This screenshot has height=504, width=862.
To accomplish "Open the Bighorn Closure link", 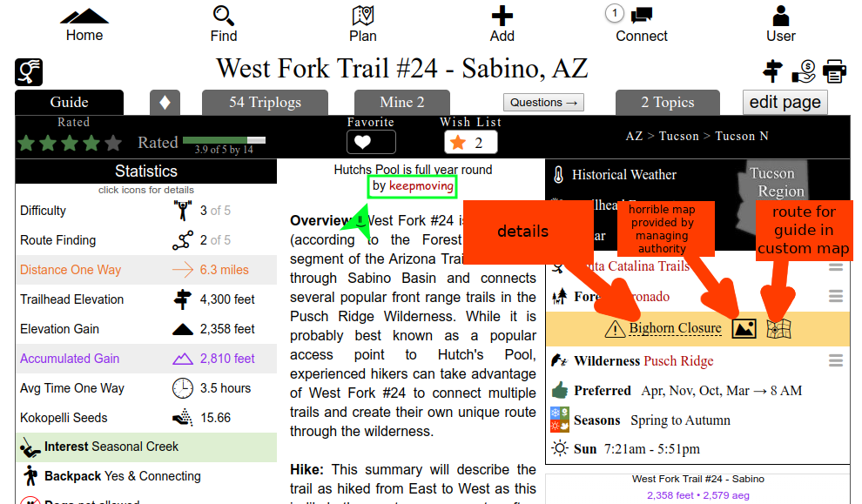I will 675,328.
